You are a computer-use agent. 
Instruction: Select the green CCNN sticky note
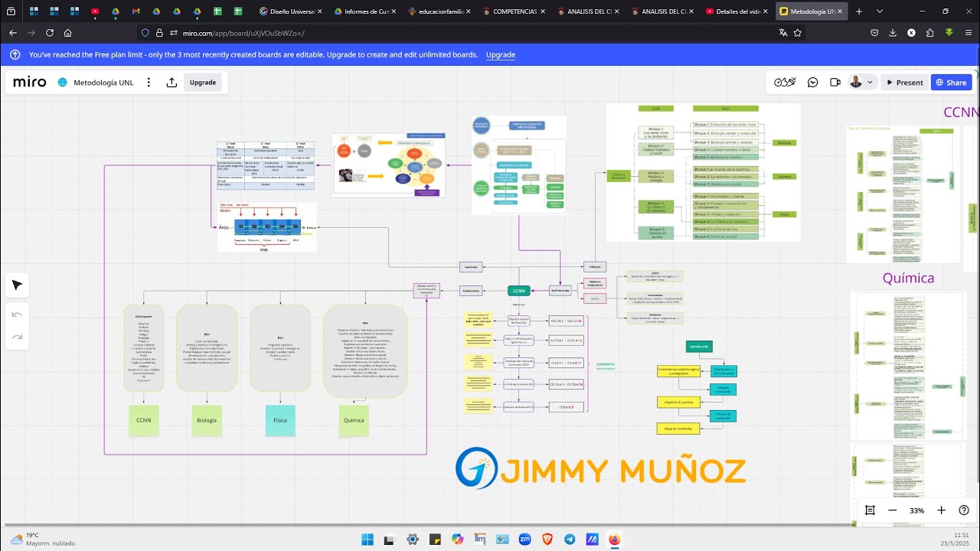tap(144, 420)
